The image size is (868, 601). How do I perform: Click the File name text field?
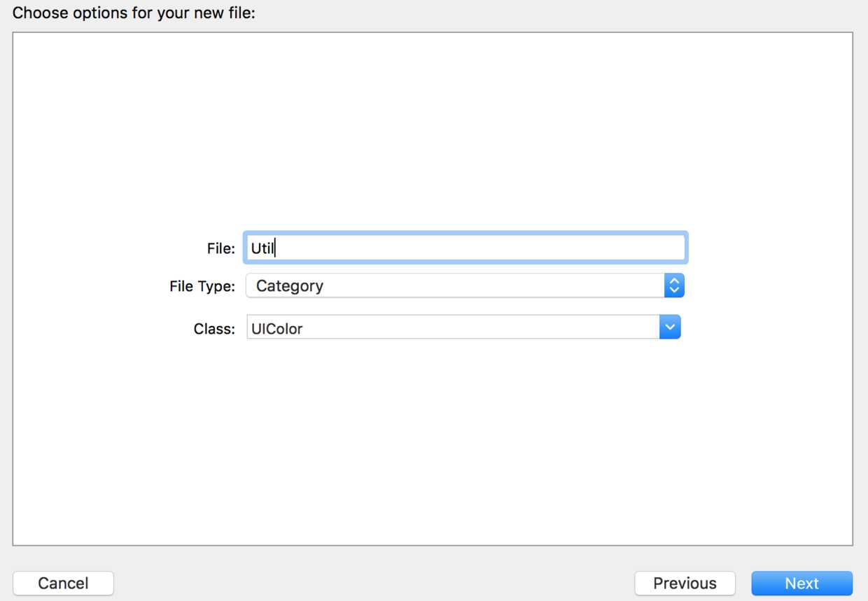coord(465,248)
